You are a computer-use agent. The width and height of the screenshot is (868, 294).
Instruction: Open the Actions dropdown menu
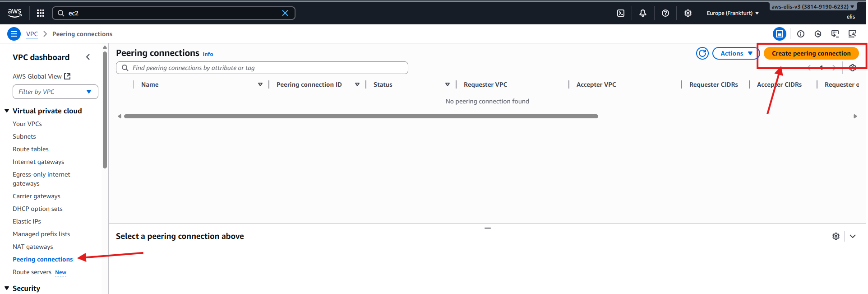[x=736, y=53]
